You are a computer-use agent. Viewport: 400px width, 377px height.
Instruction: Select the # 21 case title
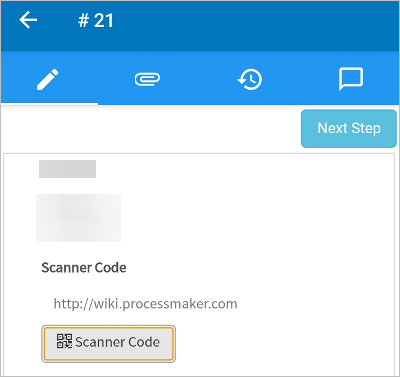click(96, 20)
